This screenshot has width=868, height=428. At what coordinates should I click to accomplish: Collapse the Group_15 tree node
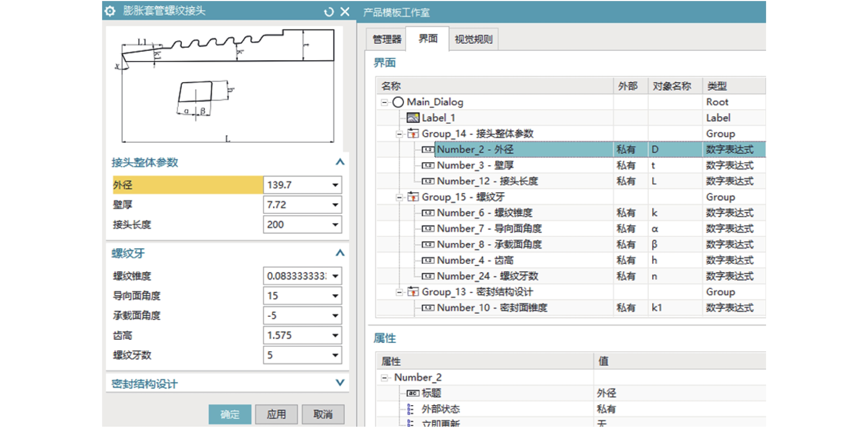point(399,197)
